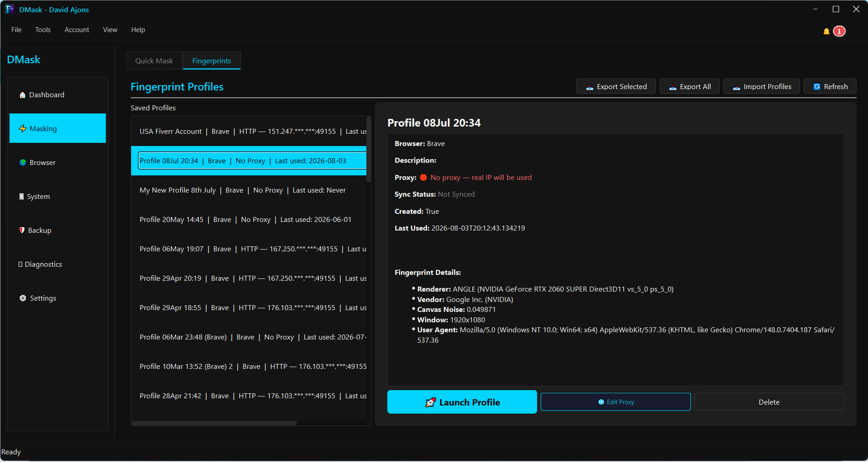The image size is (868, 462).
Task: Open the System section
Action: click(57, 197)
